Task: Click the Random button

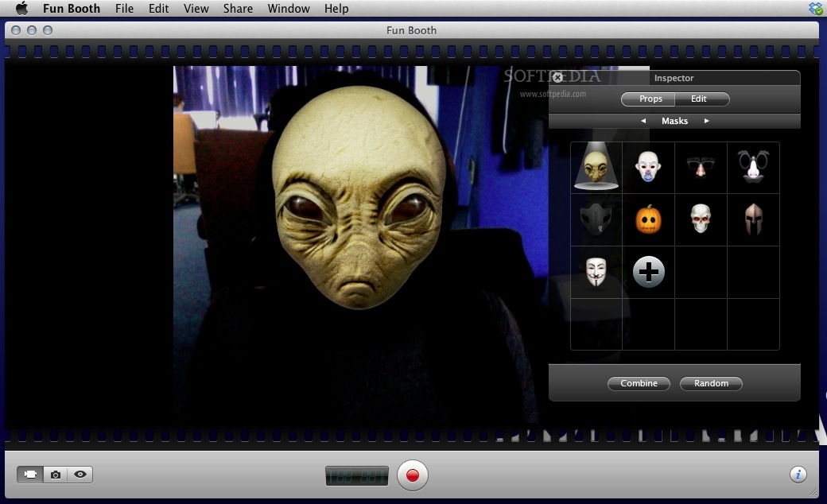Action: (x=711, y=383)
